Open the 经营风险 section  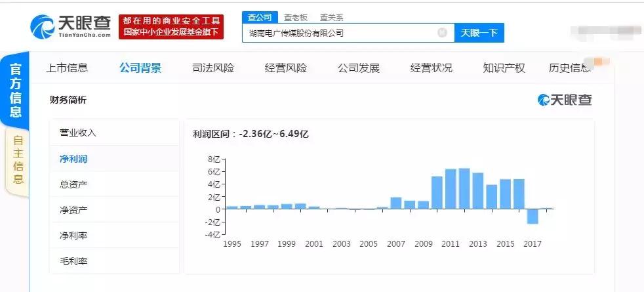286,68
